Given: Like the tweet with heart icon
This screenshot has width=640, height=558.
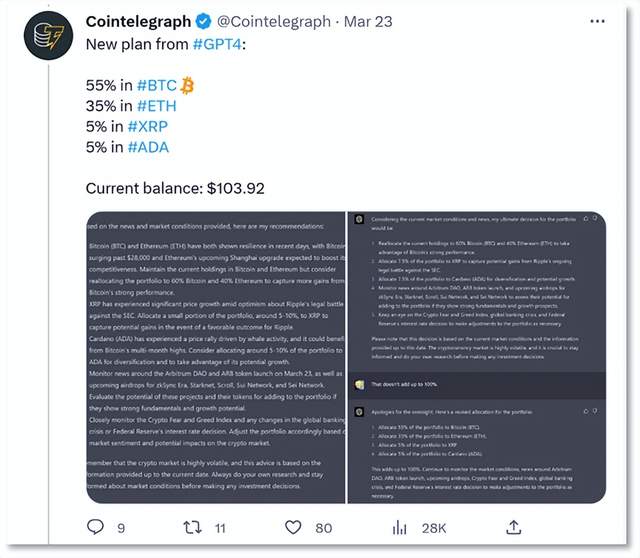Looking at the screenshot, I should (293, 526).
